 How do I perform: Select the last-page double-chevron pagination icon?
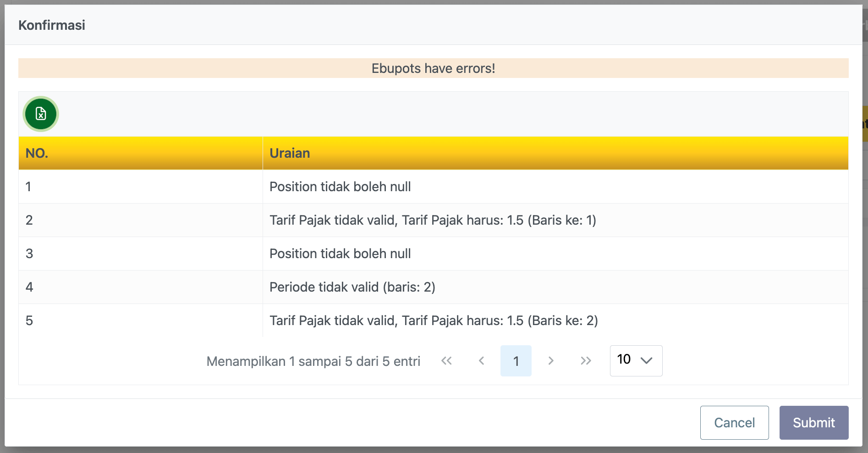pyautogui.click(x=586, y=361)
